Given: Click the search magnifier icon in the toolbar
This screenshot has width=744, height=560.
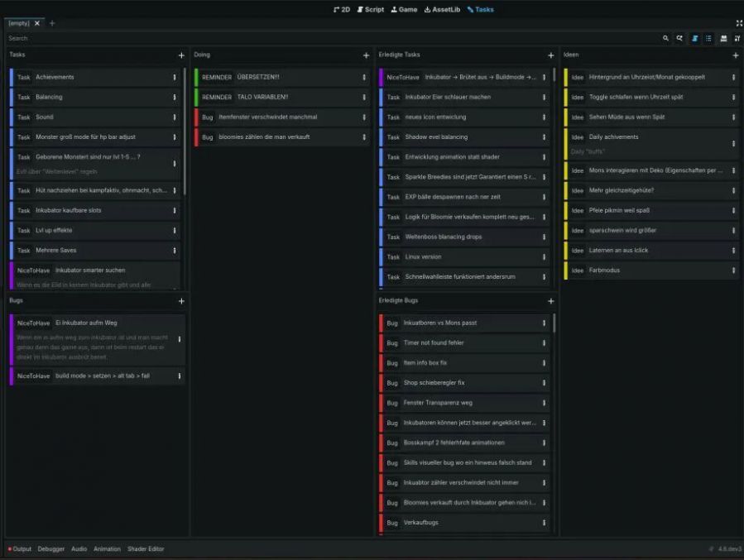Looking at the screenshot, I should [665, 38].
